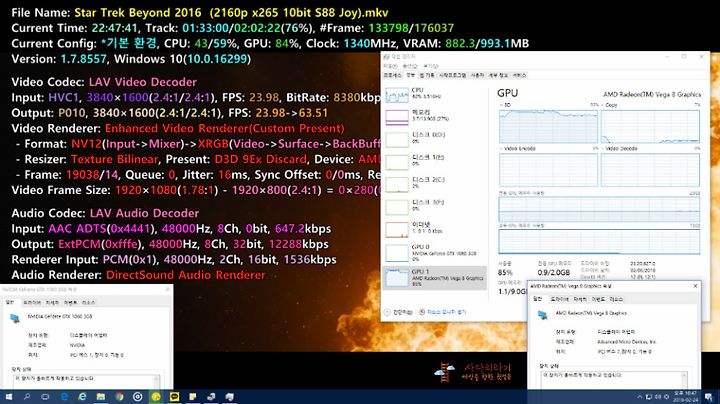720x404 pixels.
Task: Open 리소스 tab in NVIDIA GeForce properties
Action: [x=88, y=303]
